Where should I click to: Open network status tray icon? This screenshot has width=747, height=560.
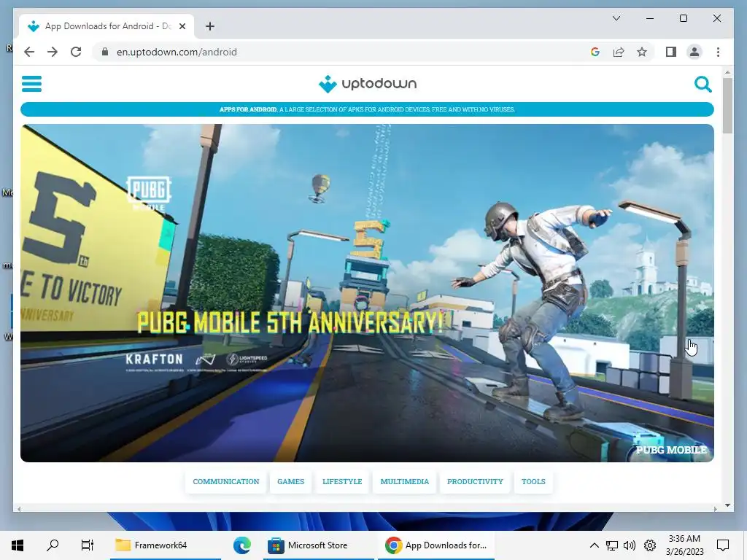(612, 545)
